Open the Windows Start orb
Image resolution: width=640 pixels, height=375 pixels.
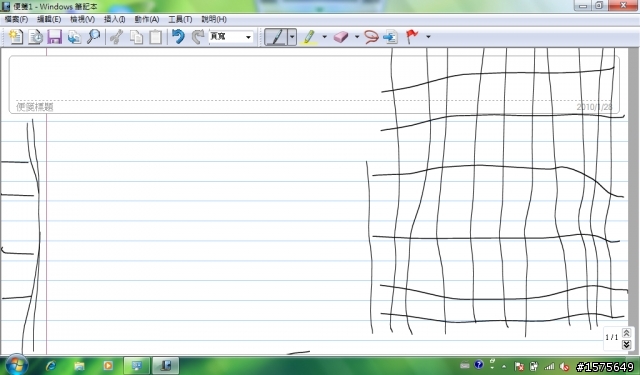pyautogui.click(x=16, y=364)
